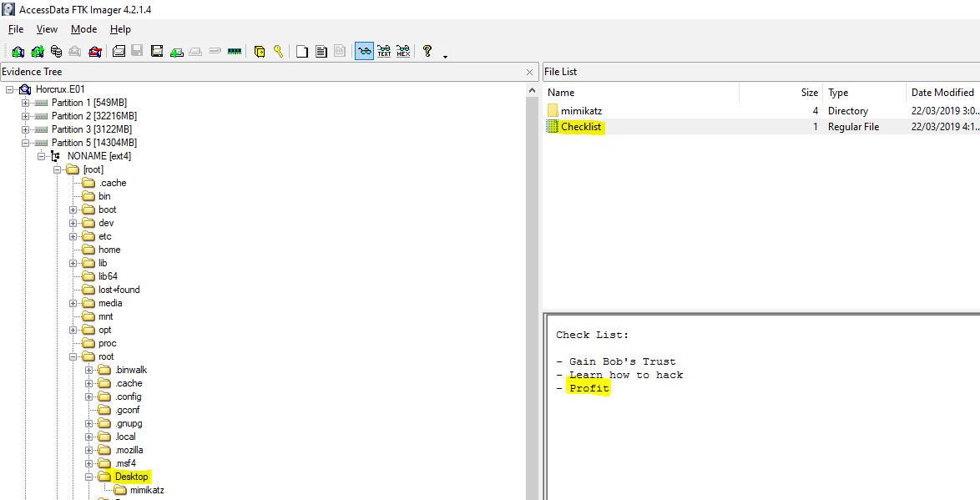980x500 pixels.
Task: Toggle automatic file preview glasses icon
Action: (364, 51)
